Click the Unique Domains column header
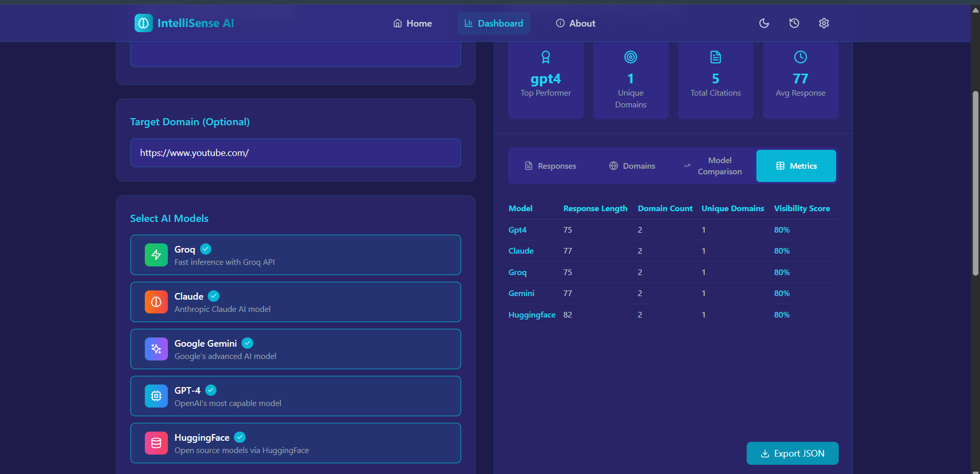This screenshot has height=474, width=980. (x=733, y=209)
